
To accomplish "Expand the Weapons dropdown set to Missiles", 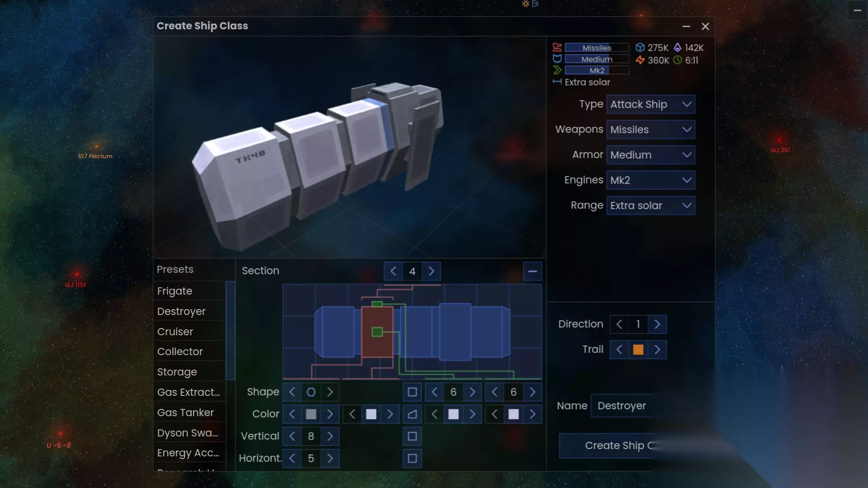I will pyautogui.click(x=651, y=130).
